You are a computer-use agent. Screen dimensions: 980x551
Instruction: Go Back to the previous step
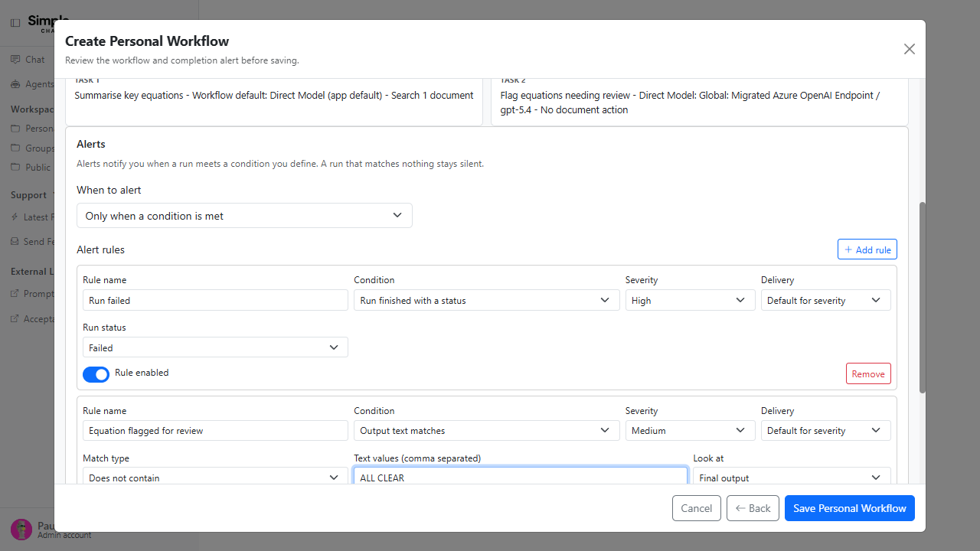[x=753, y=508]
